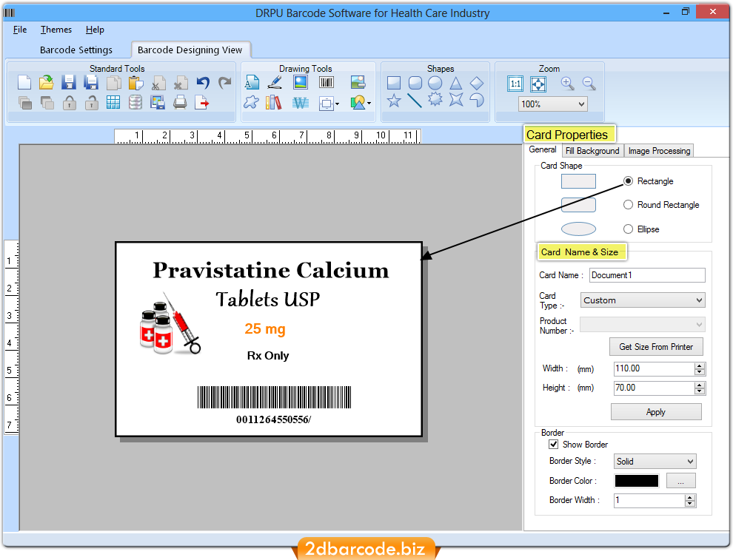This screenshot has height=560, width=733.
Task: Unlock object using the open padlock icon
Action: (92, 102)
